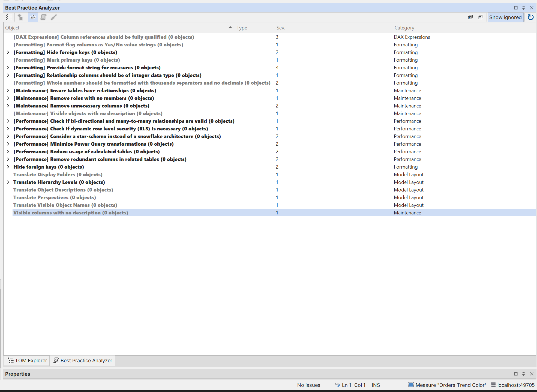Sort by the Category column header
This screenshot has height=392, width=537.
404,28
